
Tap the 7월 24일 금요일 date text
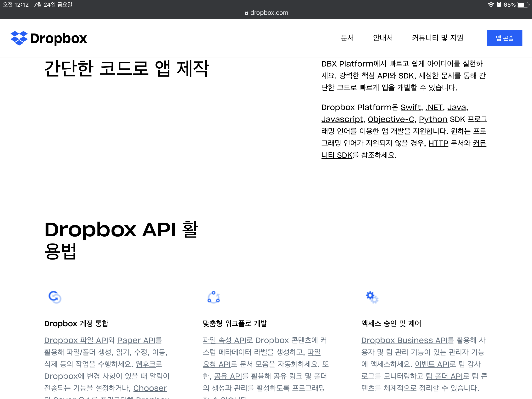coord(53,5)
